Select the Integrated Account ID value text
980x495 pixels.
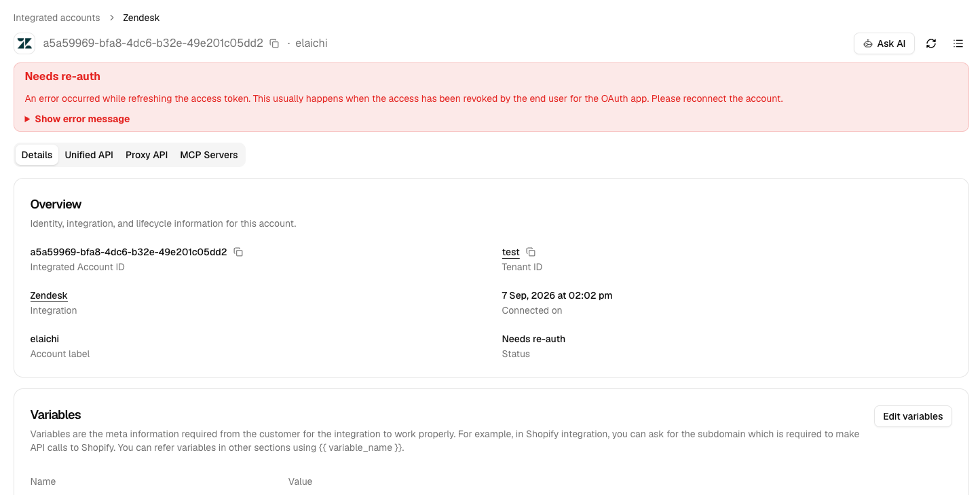129,252
